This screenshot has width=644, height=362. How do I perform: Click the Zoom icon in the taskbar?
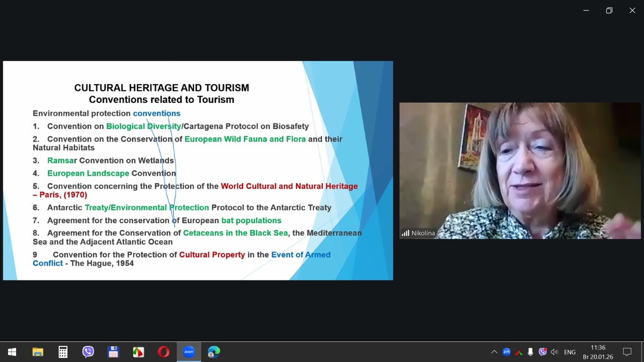coord(188,352)
